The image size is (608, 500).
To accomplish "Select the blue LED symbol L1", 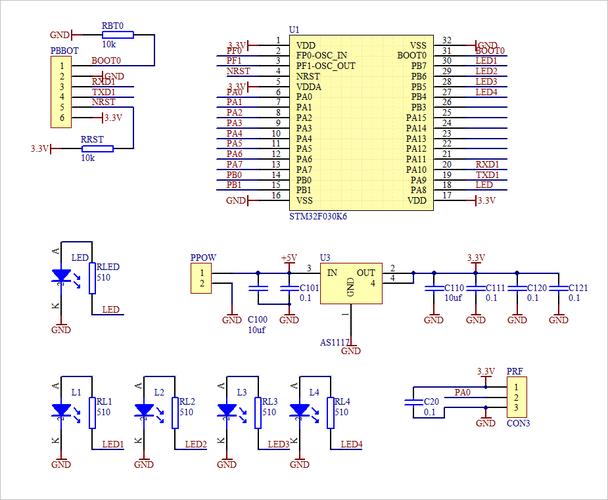I will [x=61, y=411].
